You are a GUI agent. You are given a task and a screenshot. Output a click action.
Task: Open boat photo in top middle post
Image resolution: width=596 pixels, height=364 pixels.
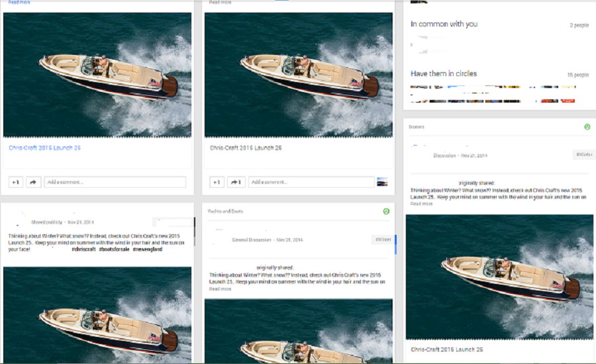pyautogui.click(x=299, y=75)
